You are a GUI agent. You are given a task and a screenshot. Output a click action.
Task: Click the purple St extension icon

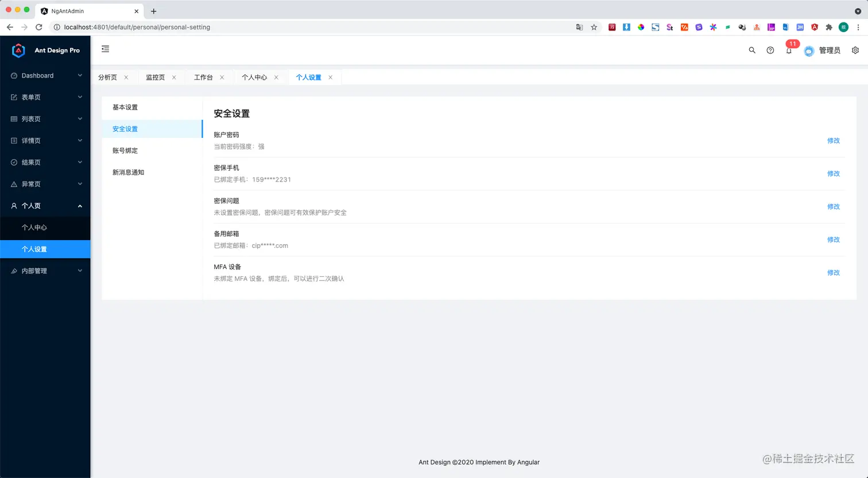pos(669,27)
